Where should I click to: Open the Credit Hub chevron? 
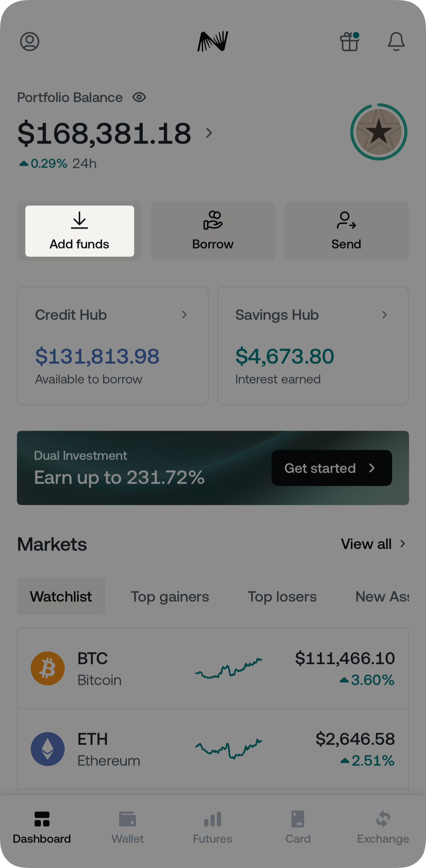184,315
